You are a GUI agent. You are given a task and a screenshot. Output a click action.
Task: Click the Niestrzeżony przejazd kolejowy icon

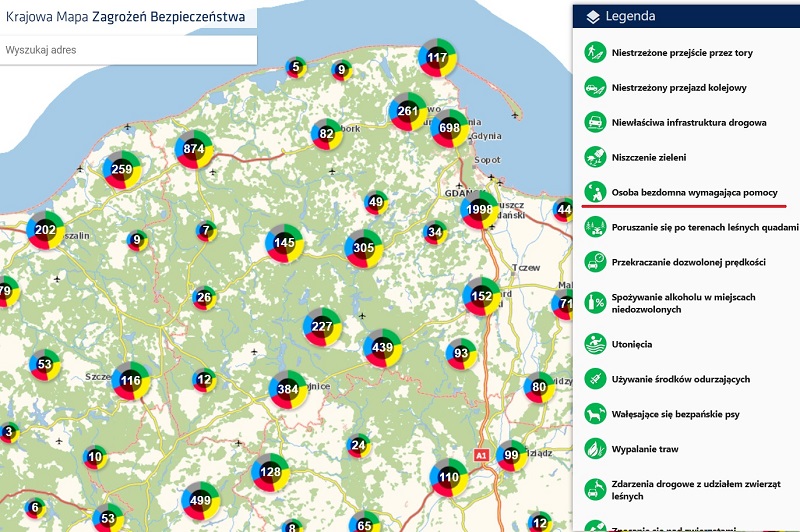[x=595, y=88]
